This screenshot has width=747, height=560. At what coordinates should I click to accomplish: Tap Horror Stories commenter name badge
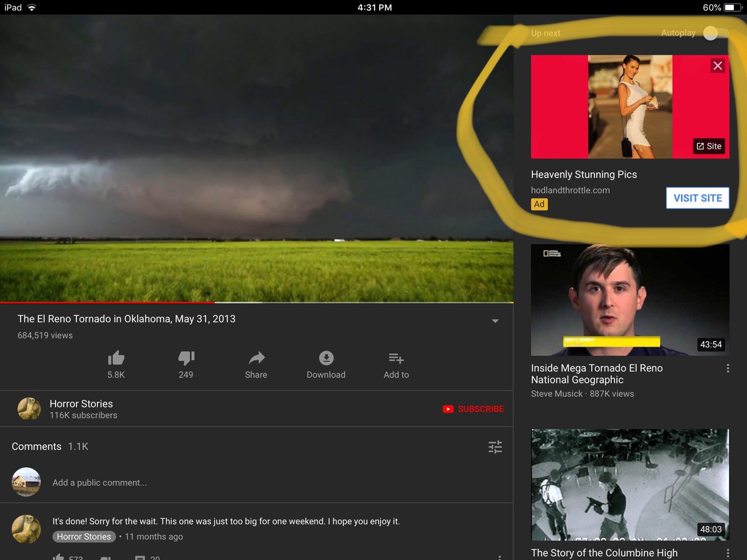tap(83, 536)
